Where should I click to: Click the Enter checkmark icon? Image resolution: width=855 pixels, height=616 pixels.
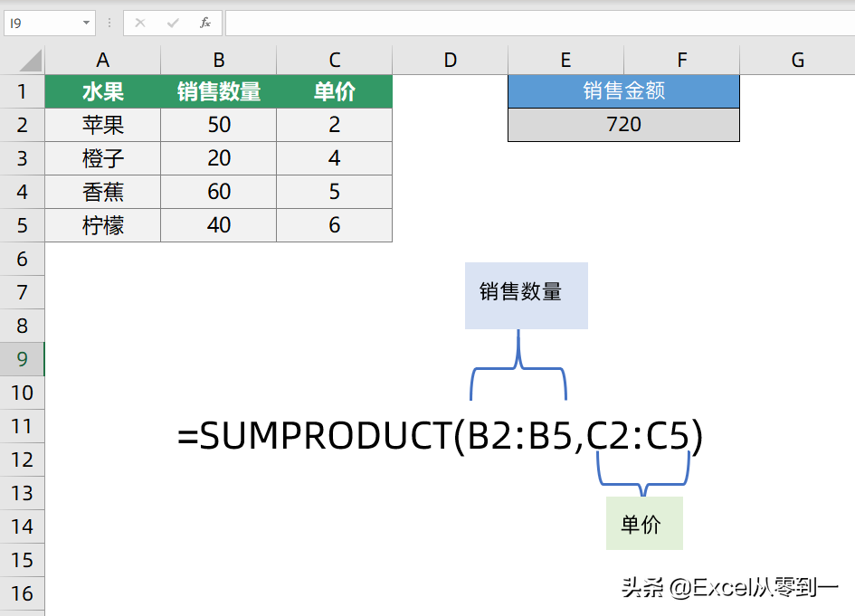173,23
